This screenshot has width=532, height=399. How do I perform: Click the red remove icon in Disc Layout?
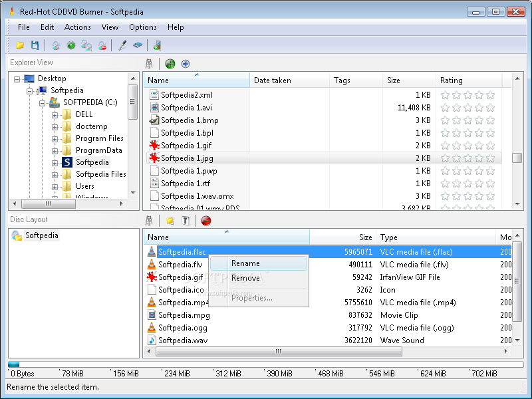click(x=206, y=221)
